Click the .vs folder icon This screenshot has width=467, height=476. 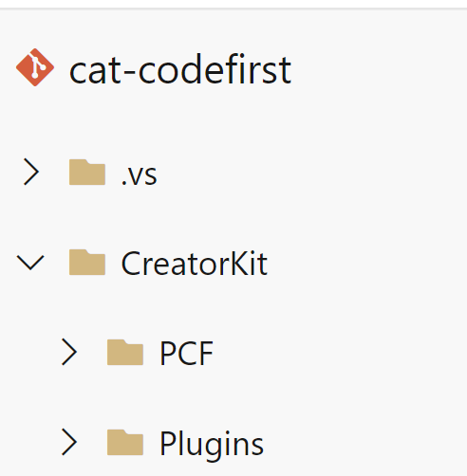pyautogui.click(x=87, y=173)
